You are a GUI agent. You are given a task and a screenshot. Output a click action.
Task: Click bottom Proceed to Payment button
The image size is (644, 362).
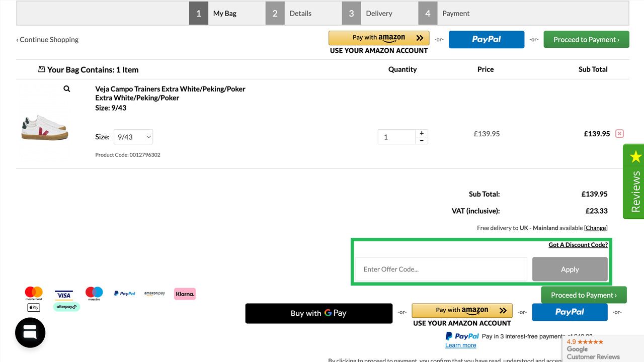click(584, 295)
